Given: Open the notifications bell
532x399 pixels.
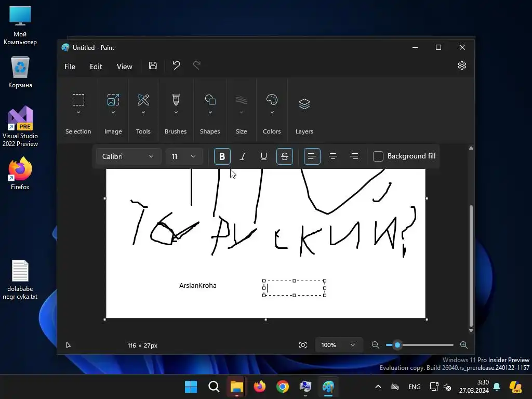Looking at the screenshot, I should 497,387.
